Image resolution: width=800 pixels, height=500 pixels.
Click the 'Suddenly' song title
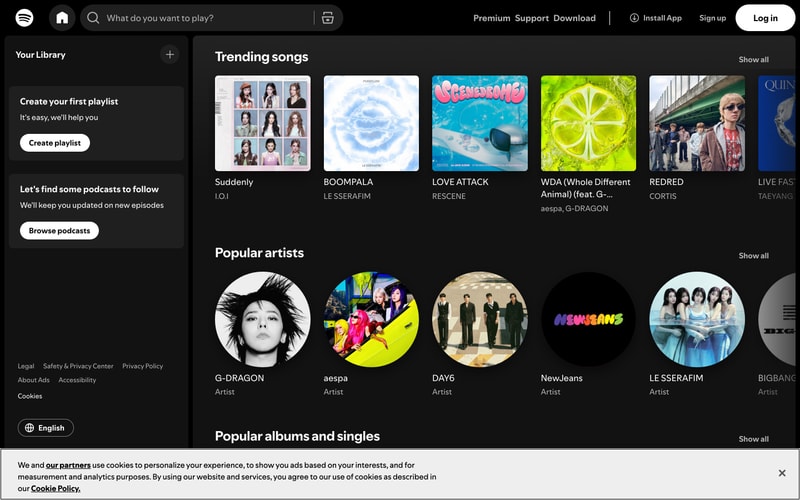pyautogui.click(x=234, y=182)
